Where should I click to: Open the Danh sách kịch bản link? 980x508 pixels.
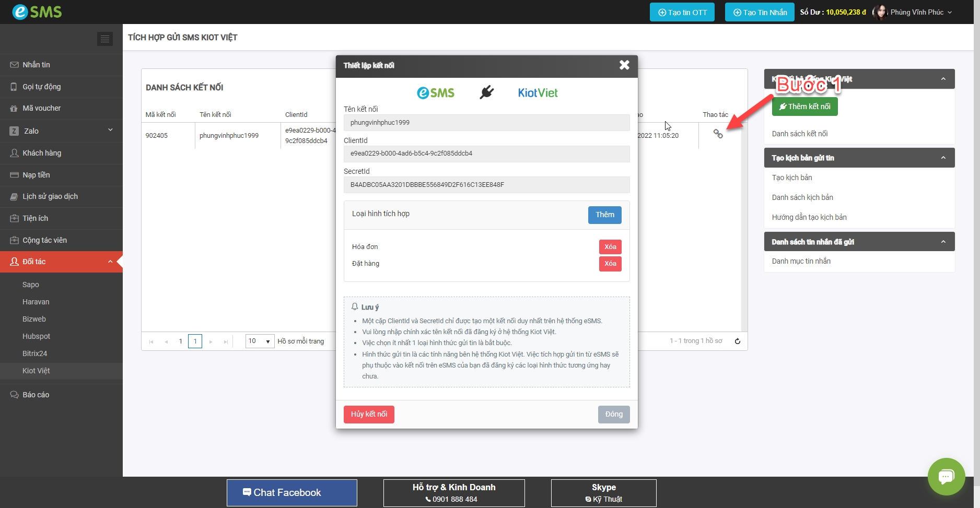[x=802, y=197]
